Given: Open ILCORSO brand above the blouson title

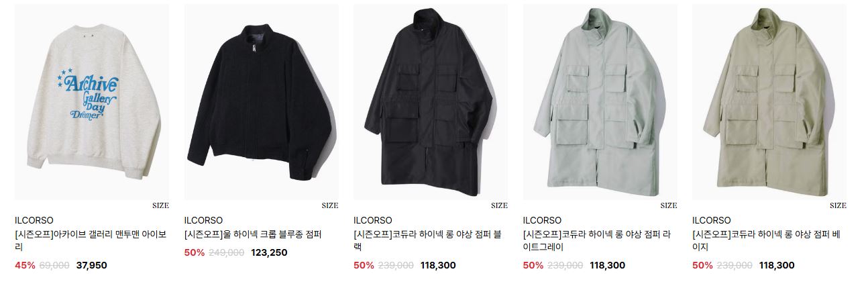Looking at the screenshot, I should [x=203, y=220].
